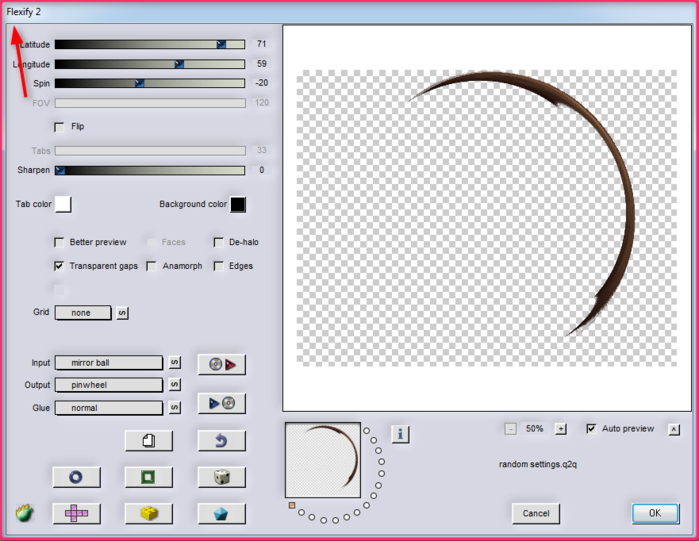Open the Input dropdown showing mirror ball
Image resolution: width=699 pixels, height=541 pixels.
[x=109, y=363]
